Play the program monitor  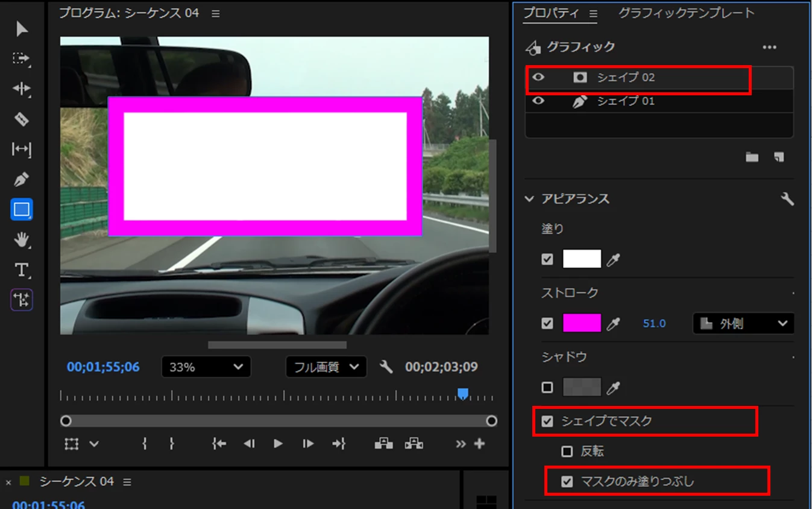(x=278, y=444)
